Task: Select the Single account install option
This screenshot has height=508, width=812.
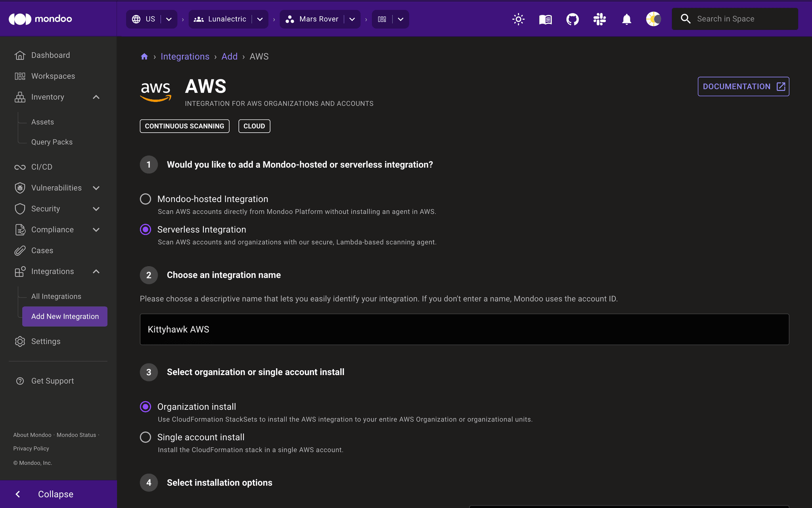Action: pos(146,437)
